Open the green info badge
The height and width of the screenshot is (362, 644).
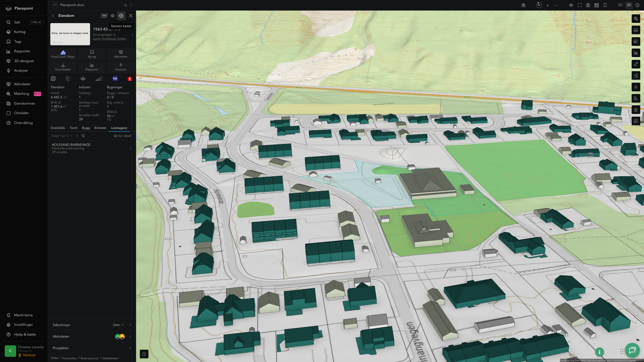tap(599, 352)
